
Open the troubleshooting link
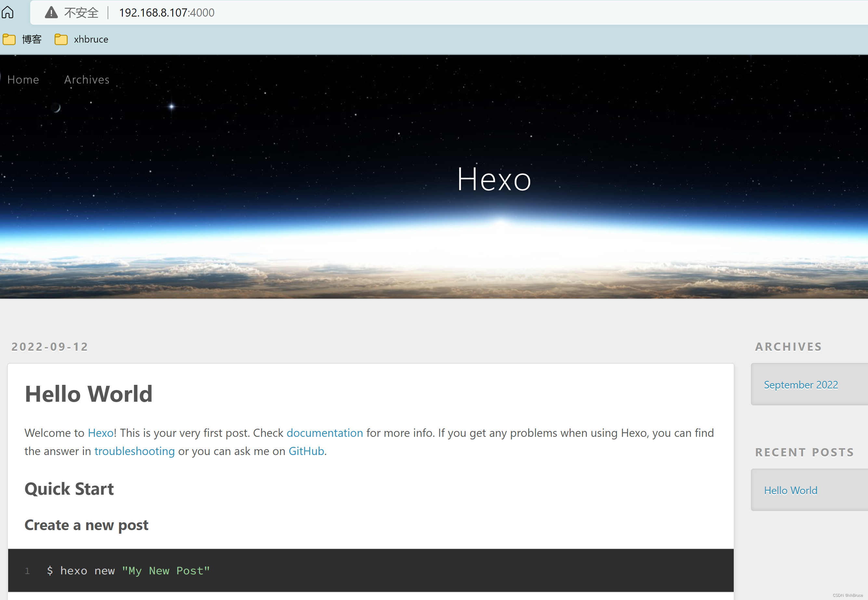(135, 451)
